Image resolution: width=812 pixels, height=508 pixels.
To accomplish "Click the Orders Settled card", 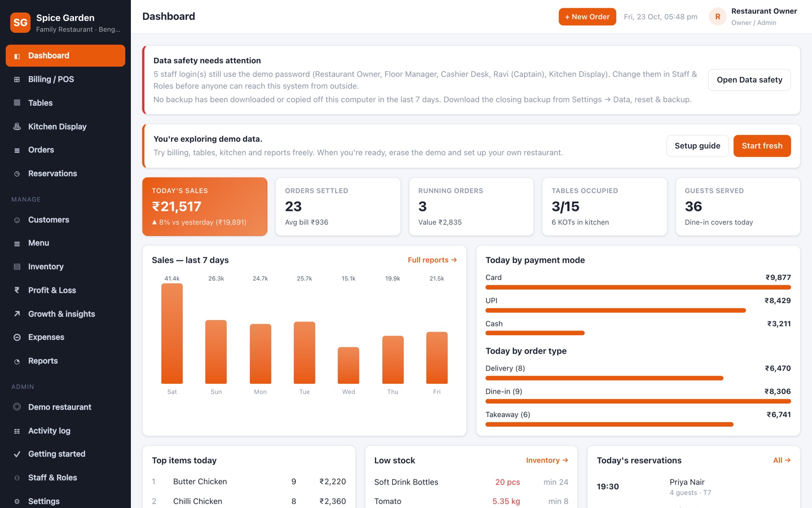I will (338, 206).
